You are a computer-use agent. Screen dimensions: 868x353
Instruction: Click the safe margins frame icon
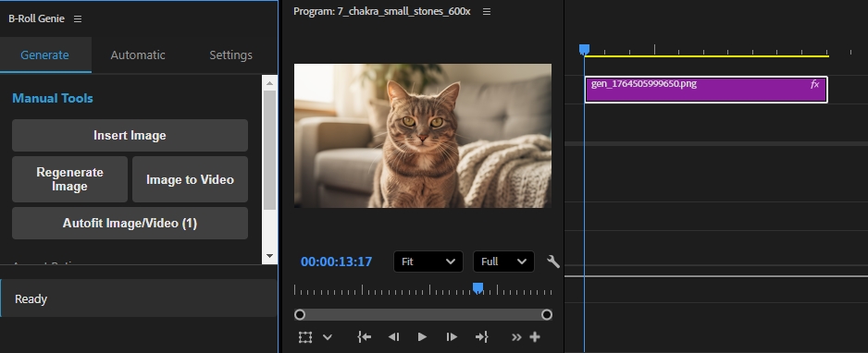pyautogui.click(x=305, y=337)
